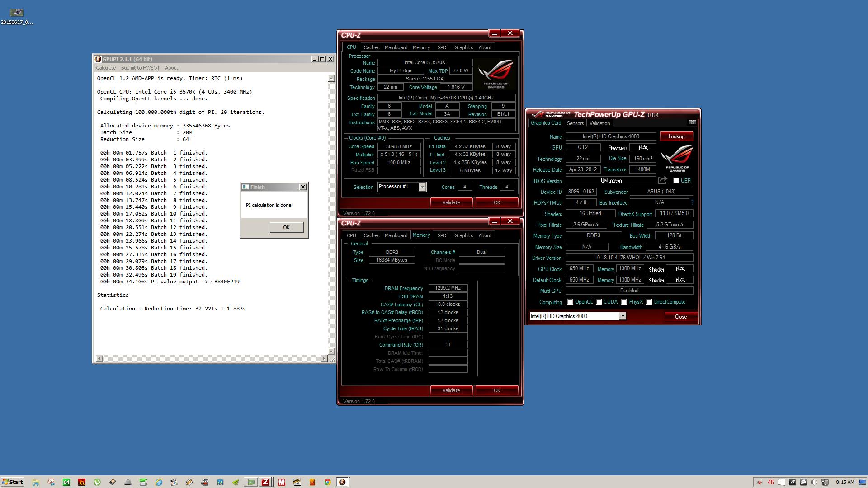
Task: Click the green 64 taskbar icon
Action: [x=66, y=482]
